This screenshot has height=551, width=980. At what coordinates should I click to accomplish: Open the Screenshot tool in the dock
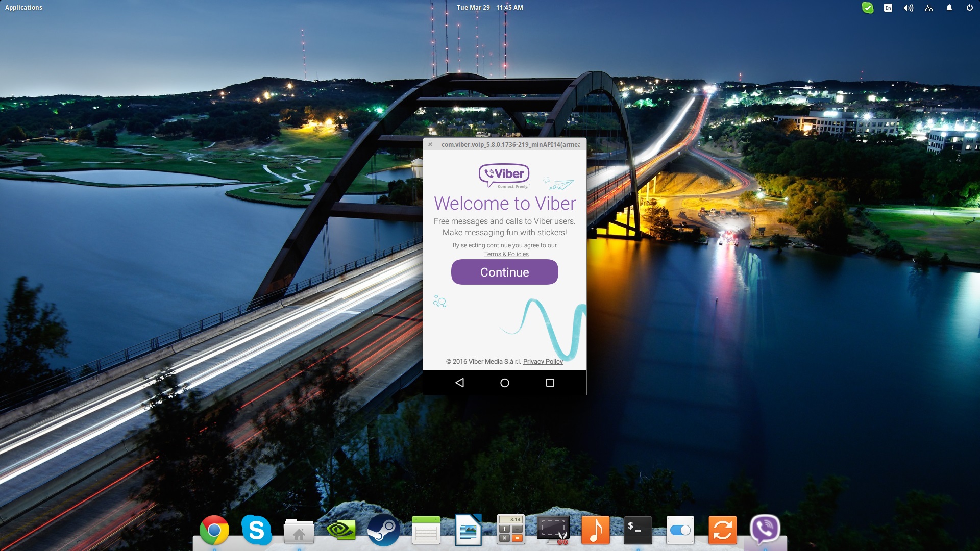[553, 530]
